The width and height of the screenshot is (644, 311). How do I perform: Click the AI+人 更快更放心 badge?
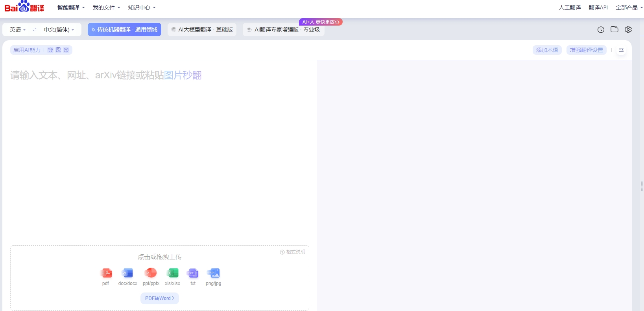coord(321,22)
